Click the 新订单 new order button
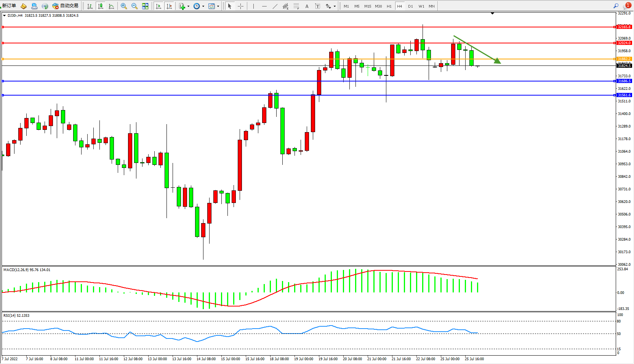The width and height of the screenshot is (634, 364). (x=9, y=6)
